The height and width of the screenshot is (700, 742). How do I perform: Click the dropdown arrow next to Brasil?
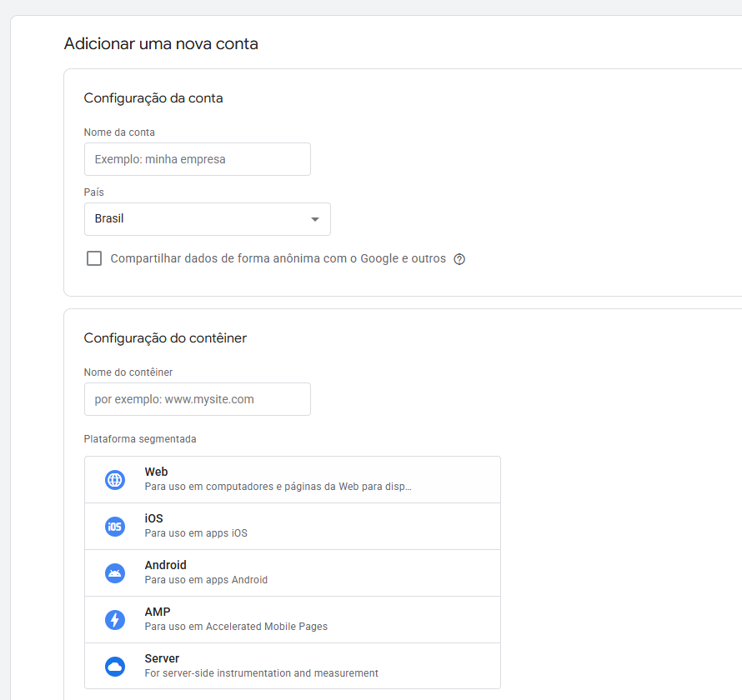pyautogui.click(x=314, y=219)
